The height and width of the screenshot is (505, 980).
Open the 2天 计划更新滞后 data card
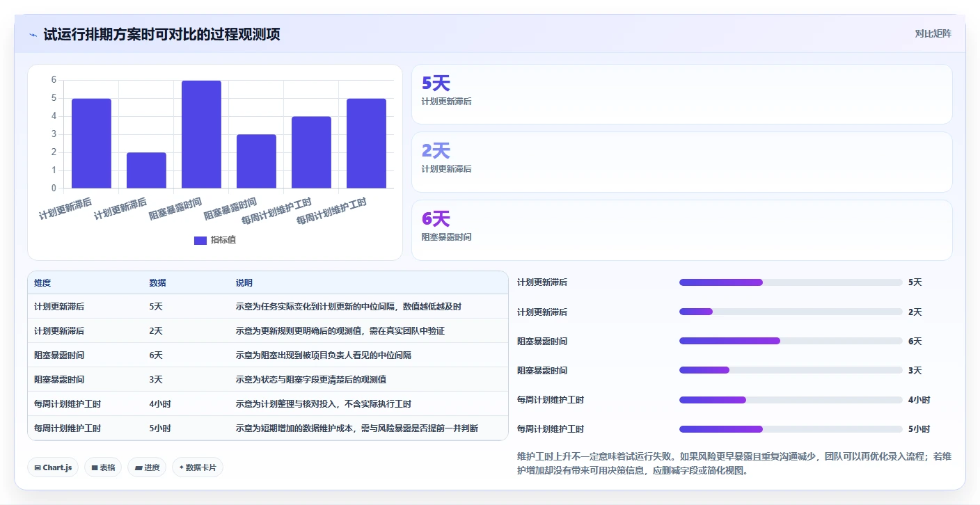point(681,162)
